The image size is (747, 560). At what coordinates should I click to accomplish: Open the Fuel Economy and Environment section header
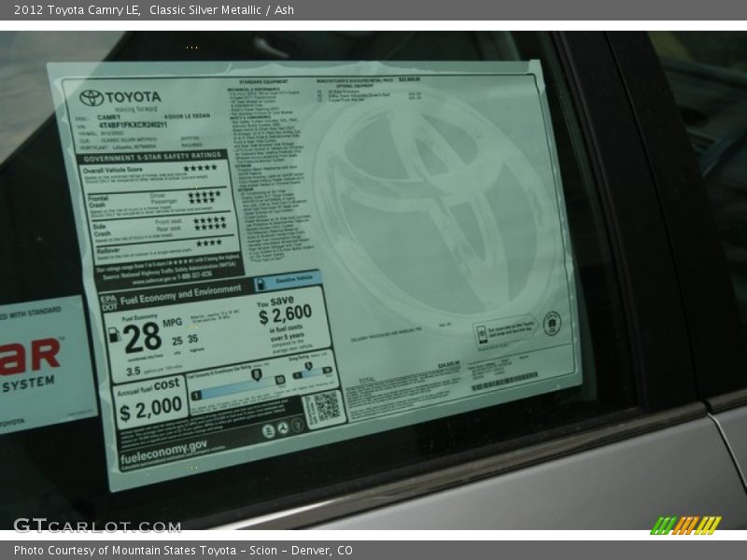[176, 294]
